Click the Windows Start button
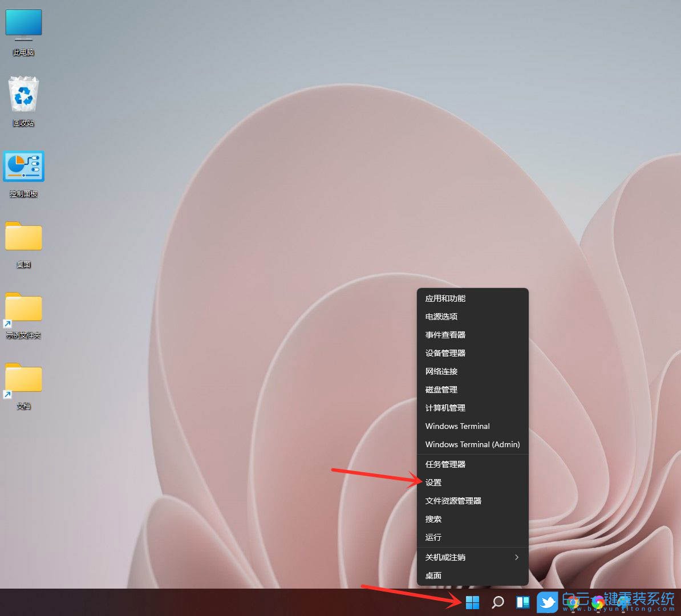 pos(472,602)
